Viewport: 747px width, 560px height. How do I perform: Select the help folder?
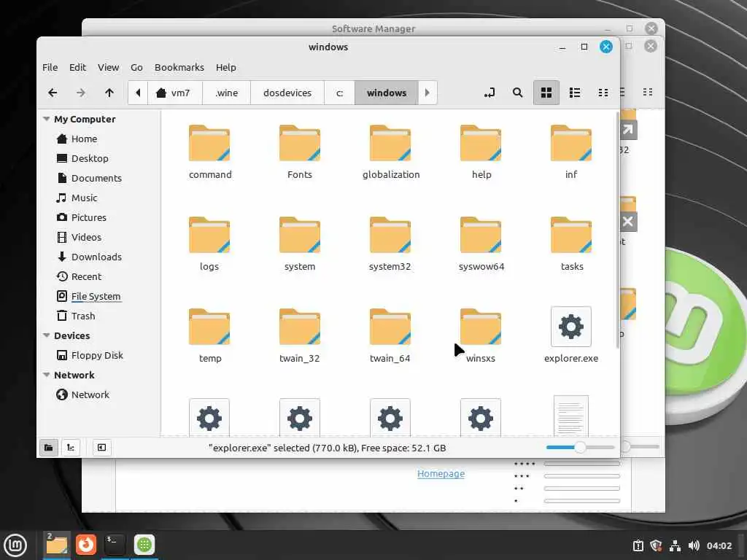481,152
